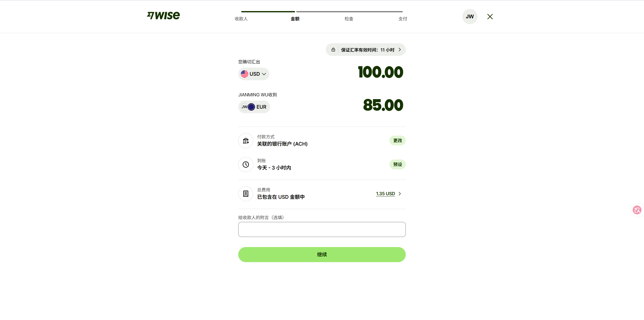Viewport: 644px width, 320px height.
Task: Click 更改 to change payment method
Action: [397, 141]
